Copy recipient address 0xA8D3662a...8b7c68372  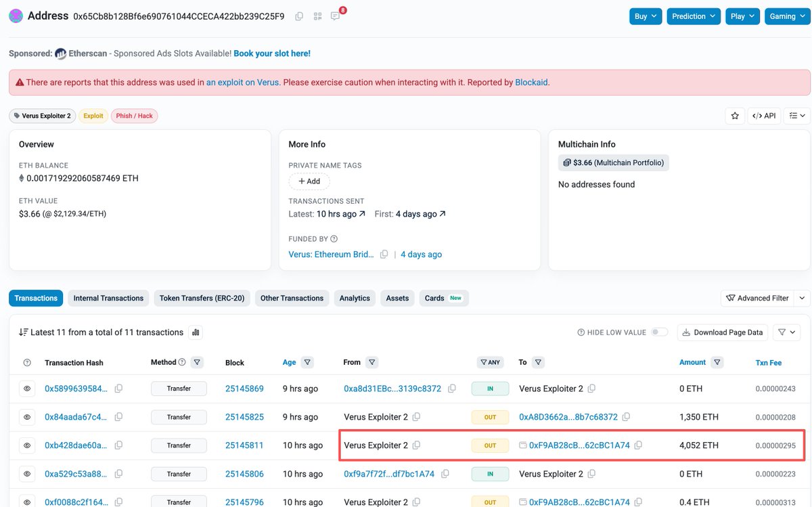click(x=626, y=417)
